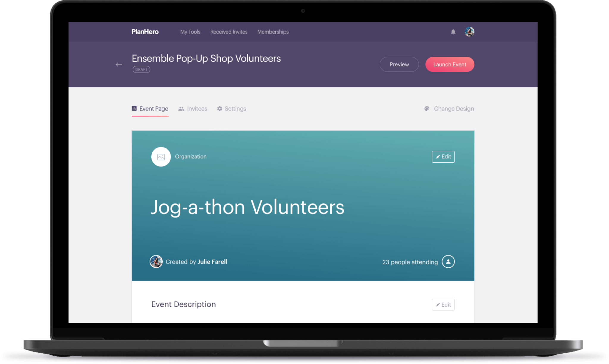Image resolution: width=609 pixels, height=364 pixels.
Task: Open Received Invites in navigation
Action: click(x=229, y=32)
